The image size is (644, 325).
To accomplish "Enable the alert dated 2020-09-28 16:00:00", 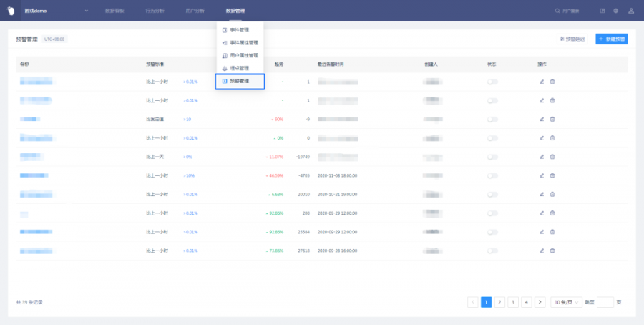I will [492, 251].
